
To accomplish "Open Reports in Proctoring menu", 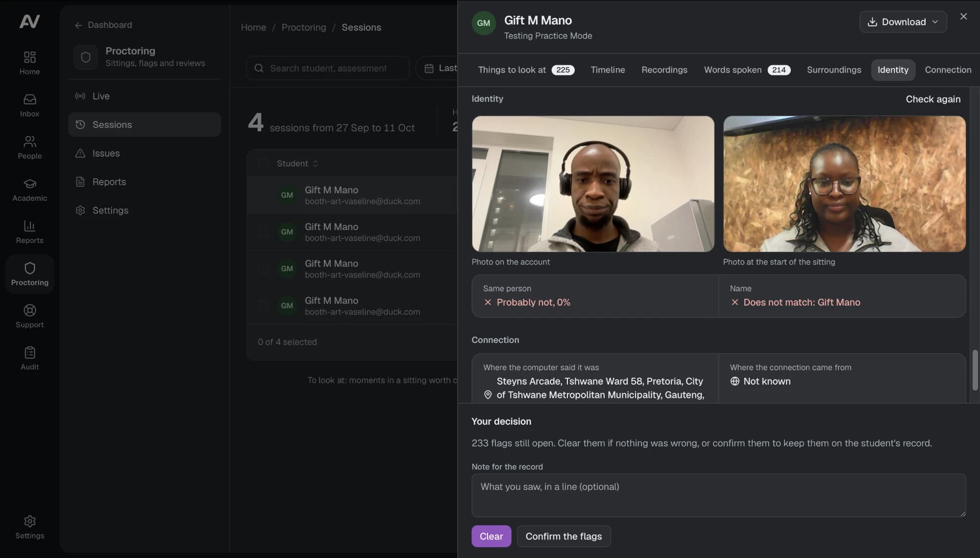I will (145, 182).
